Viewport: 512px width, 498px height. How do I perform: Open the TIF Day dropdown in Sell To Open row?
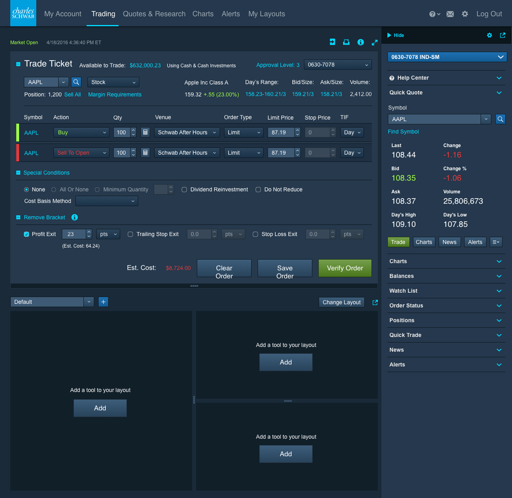click(352, 153)
